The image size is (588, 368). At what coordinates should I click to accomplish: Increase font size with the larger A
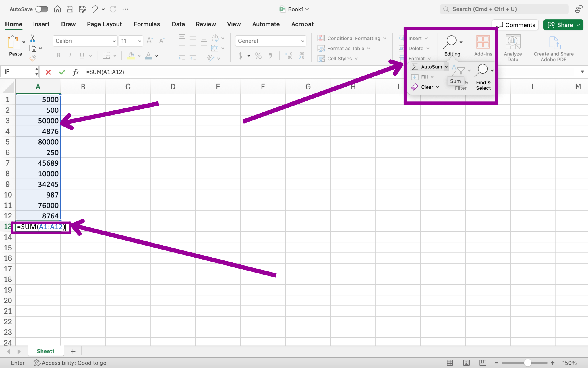(x=150, y=41)
